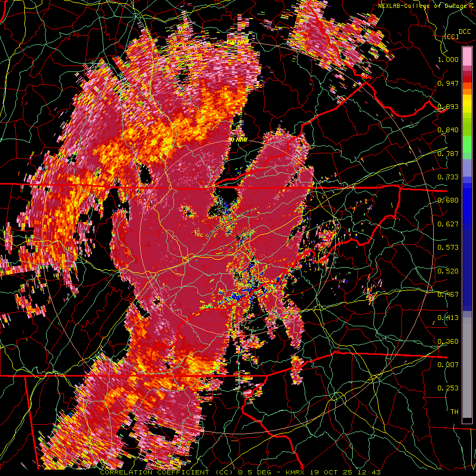Click the 0.840 legend value
476x476 pixels.
point(448,130)
